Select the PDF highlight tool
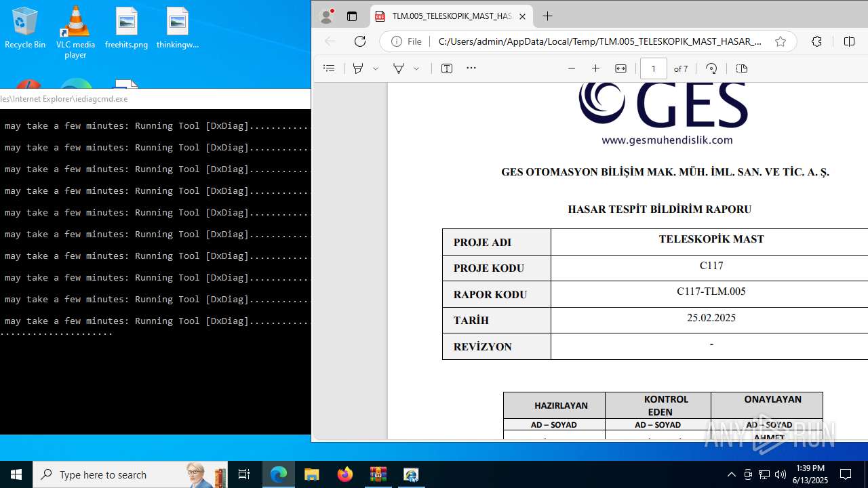This screenshot has height=488, width=868. click(x=358, y=68)
